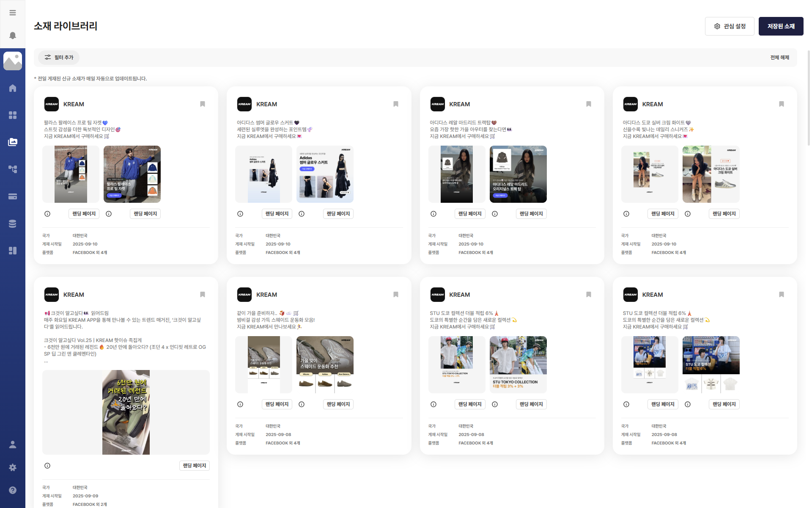812x508 pixels.
Task: Open the dashboard grid icon in the sidebar
Action: pyautogui.click(x=13, y=115)
